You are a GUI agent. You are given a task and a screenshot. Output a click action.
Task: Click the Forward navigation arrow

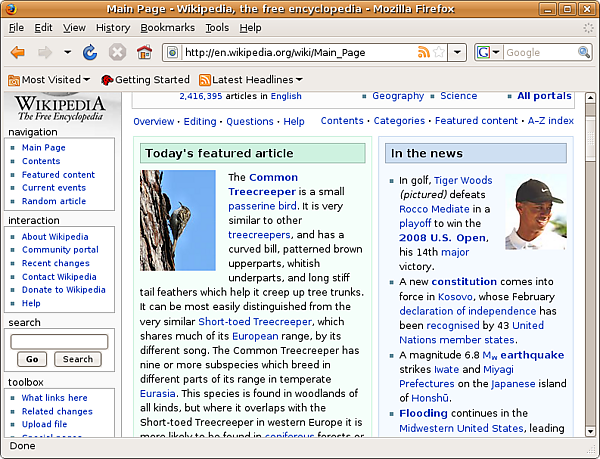(45, 52)
